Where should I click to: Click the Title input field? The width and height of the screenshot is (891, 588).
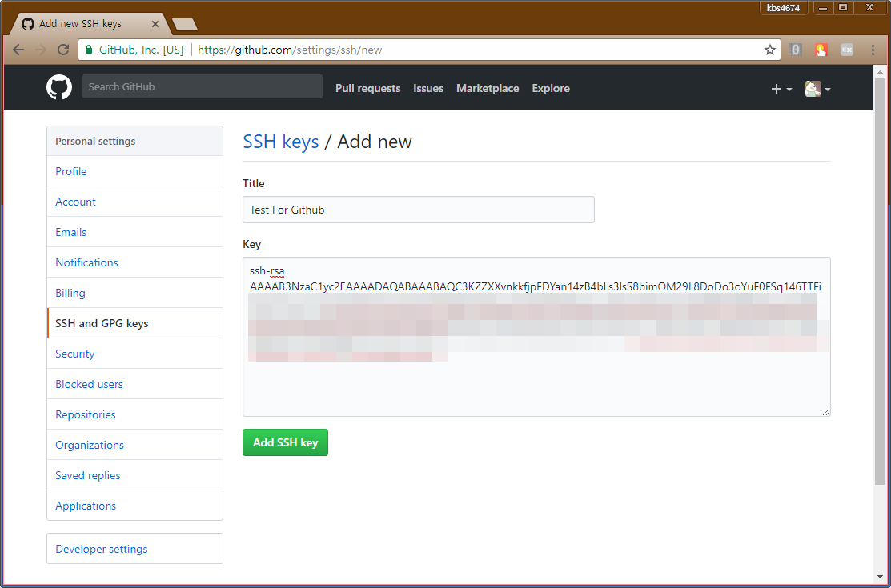click(x=418, y=210)
